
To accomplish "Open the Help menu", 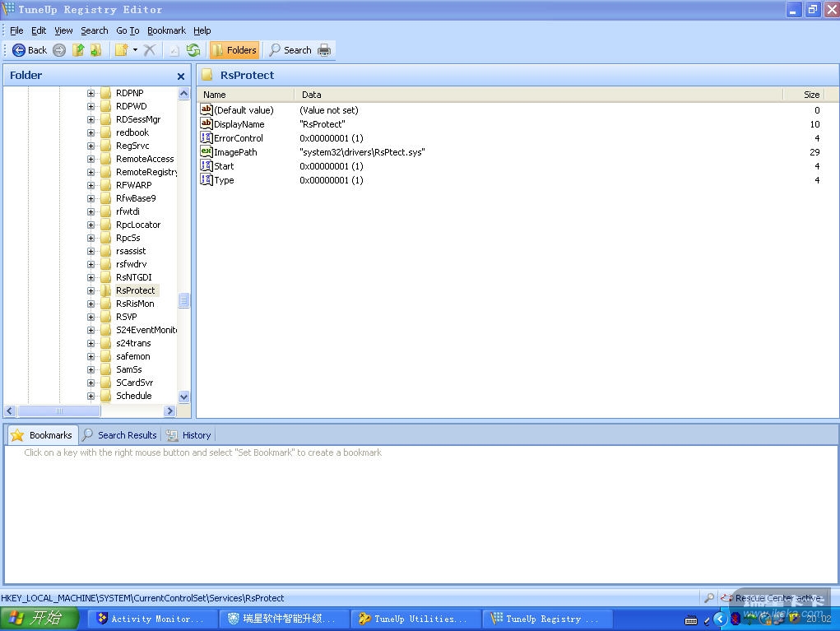I will point(202,30).
